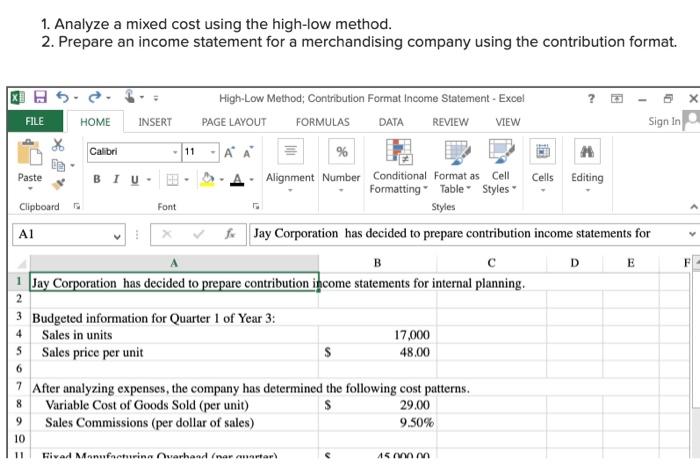This screenshot has width=700, height=474.
Task: Click the Redo arrow icon
Action: pos(94,97)
